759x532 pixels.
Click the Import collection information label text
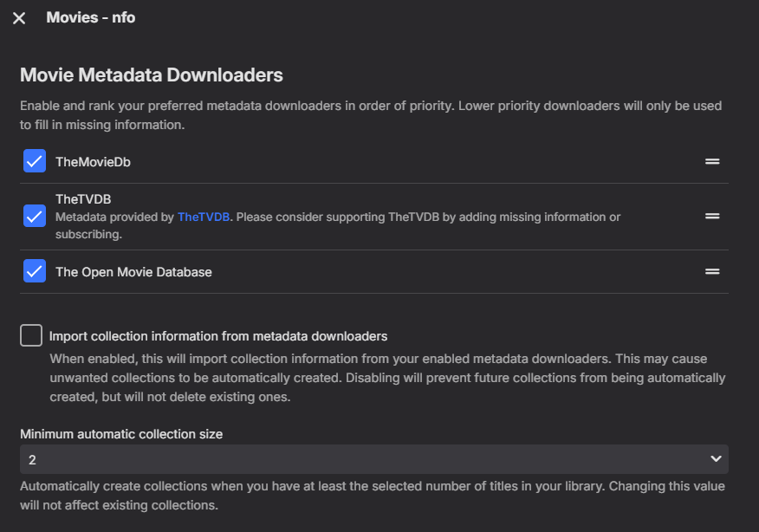pos(218,336)
